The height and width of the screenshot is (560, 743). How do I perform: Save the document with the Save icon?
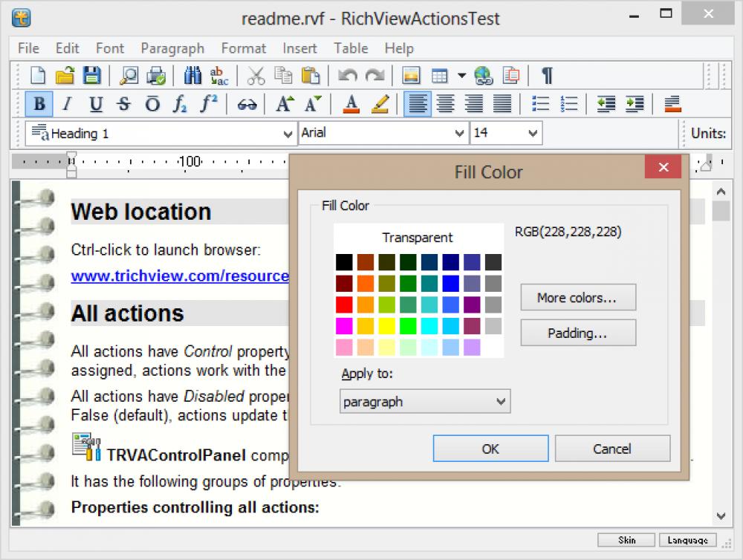tap(91, 75)
